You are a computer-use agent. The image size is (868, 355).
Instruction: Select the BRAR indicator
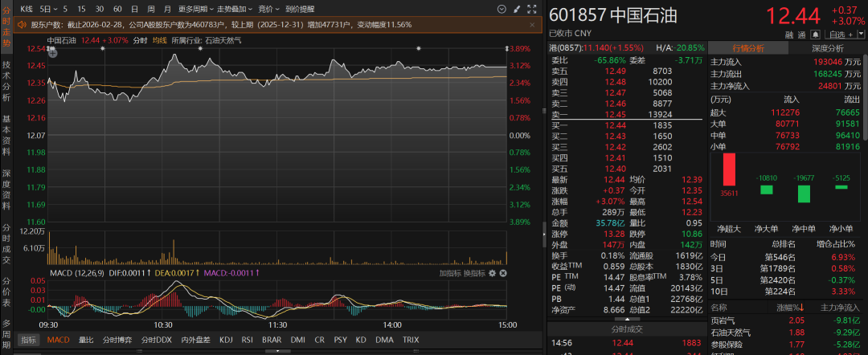(272, 340)
